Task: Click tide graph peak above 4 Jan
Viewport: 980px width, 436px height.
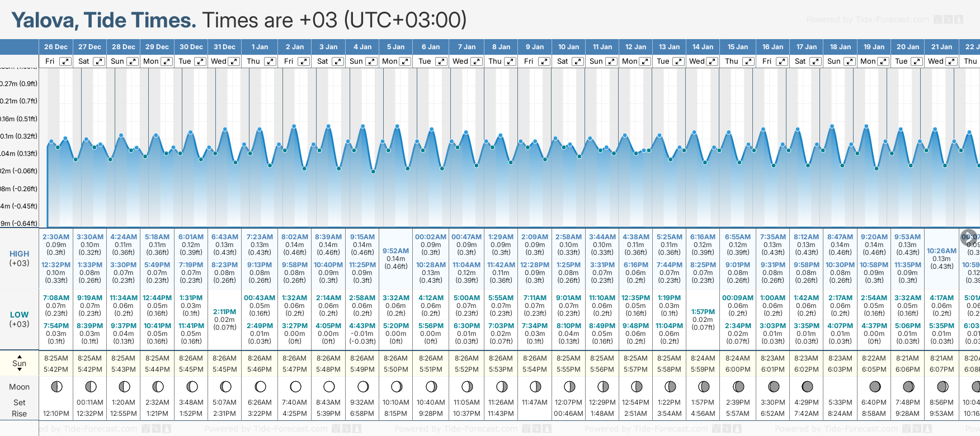Action: tap(363, 126)
